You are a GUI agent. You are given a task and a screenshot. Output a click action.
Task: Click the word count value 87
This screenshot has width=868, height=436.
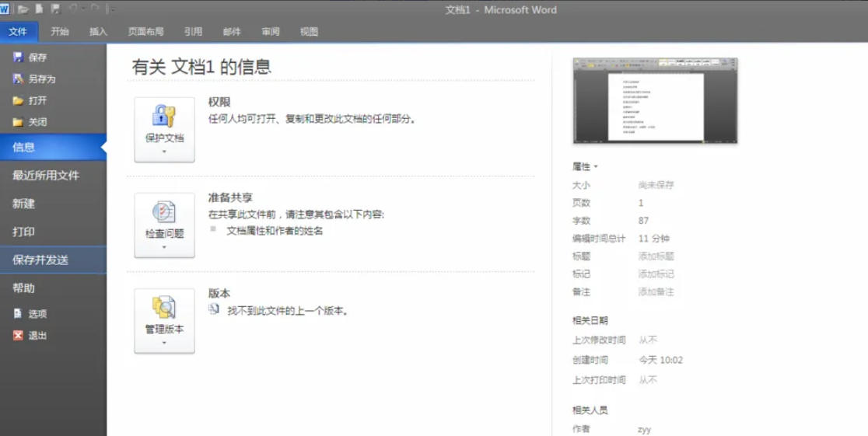(x=643, y=221)
